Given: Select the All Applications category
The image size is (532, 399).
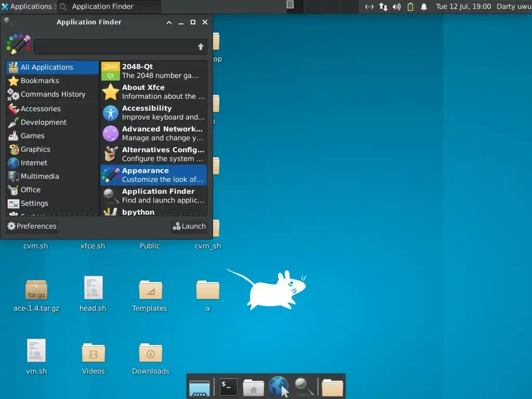Looking at the screenshot, I should (52, 67).
